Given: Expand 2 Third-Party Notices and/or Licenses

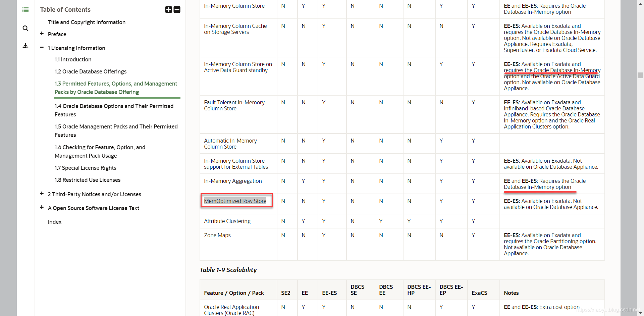Looking at the screenshot, I should click(x=42, y=194).
